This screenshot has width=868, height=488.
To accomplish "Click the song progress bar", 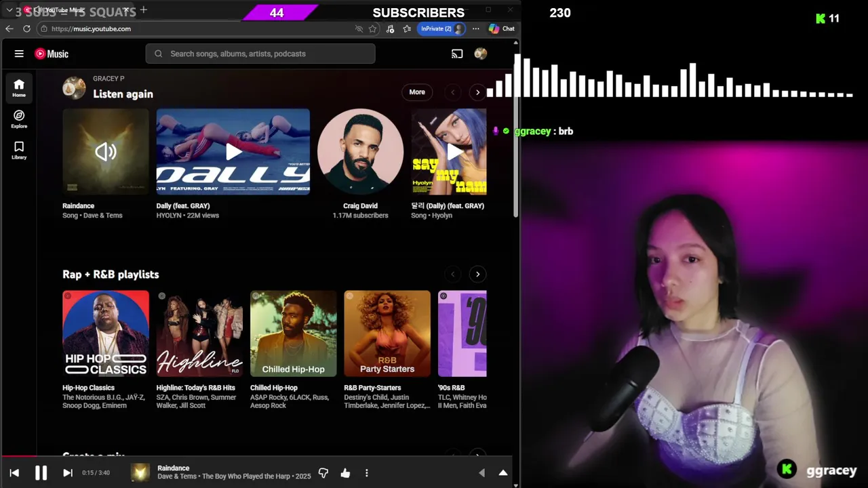I will (258, 456).
